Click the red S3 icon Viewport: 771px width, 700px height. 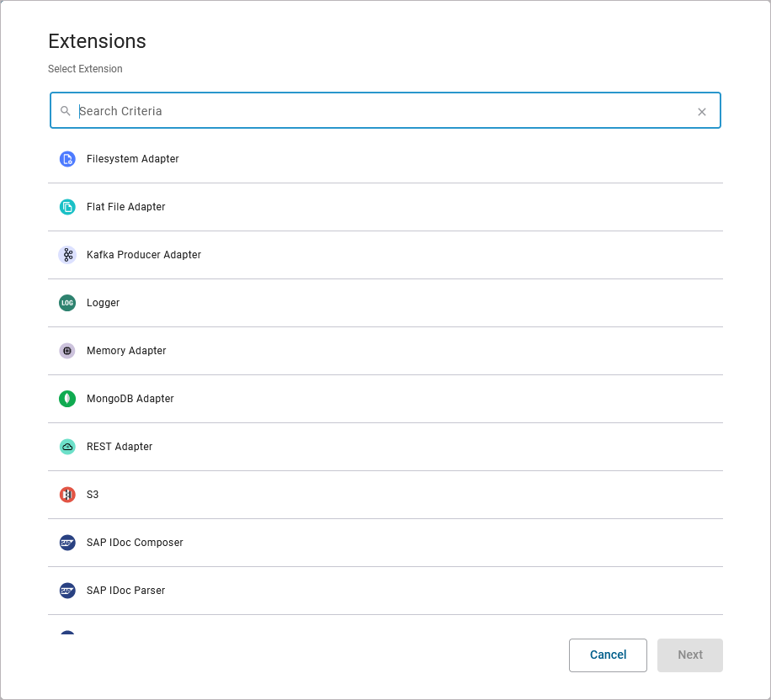click(67, 495)
